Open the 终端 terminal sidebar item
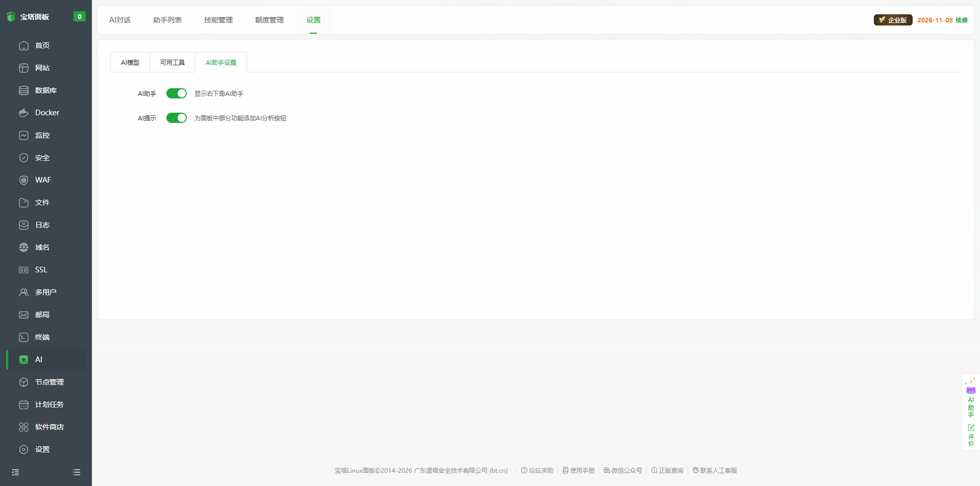Image resolution: width=980 pixels, height=486 pixels. [x=43, y=337]
